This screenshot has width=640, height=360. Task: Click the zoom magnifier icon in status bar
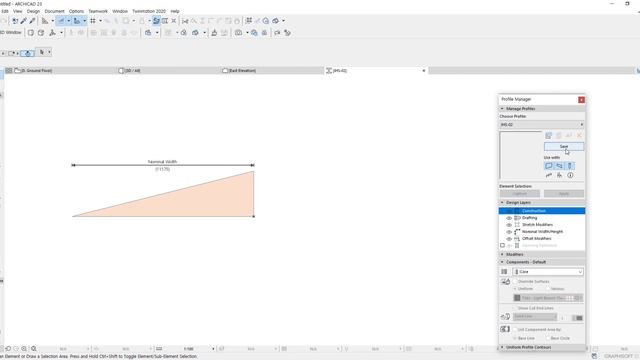pos(34,349)
